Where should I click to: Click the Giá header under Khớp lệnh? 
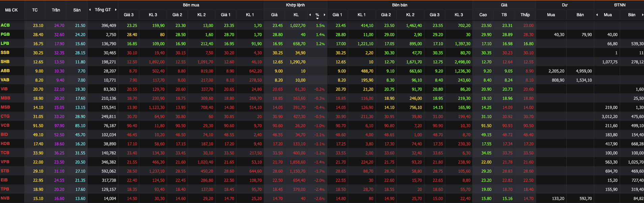274,15
